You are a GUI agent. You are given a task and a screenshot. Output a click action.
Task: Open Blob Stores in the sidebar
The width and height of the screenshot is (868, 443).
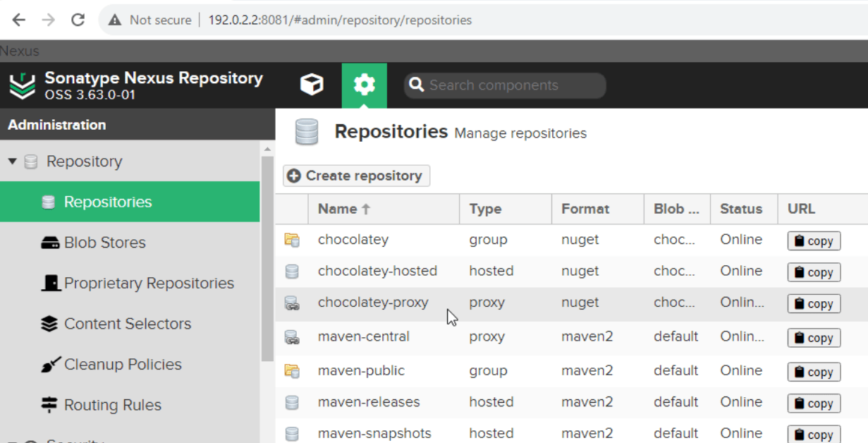click(x=104, y=243)
